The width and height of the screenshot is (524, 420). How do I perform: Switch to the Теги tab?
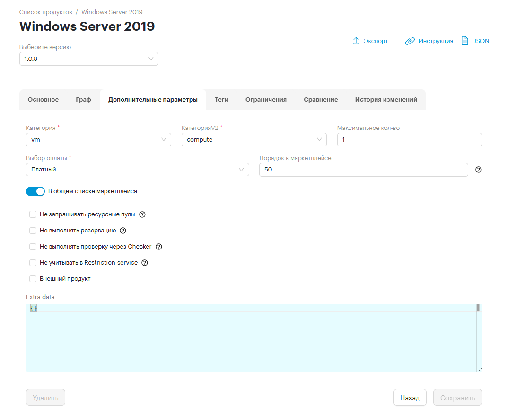(221, 100)
